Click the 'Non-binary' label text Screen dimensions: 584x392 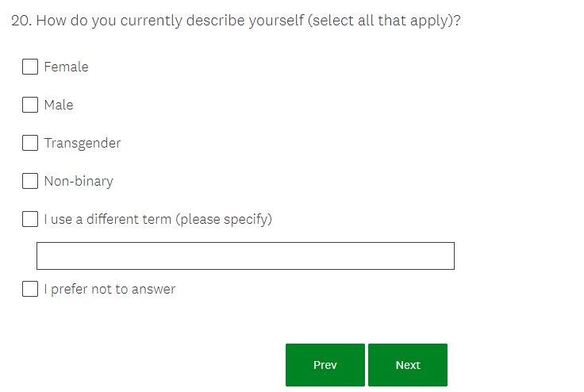tap(79, 181)
